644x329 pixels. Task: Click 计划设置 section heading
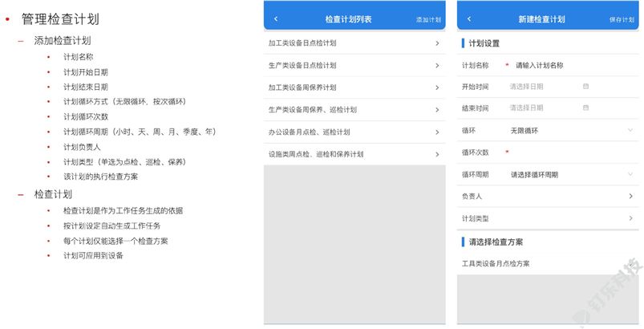click(484, 43)
